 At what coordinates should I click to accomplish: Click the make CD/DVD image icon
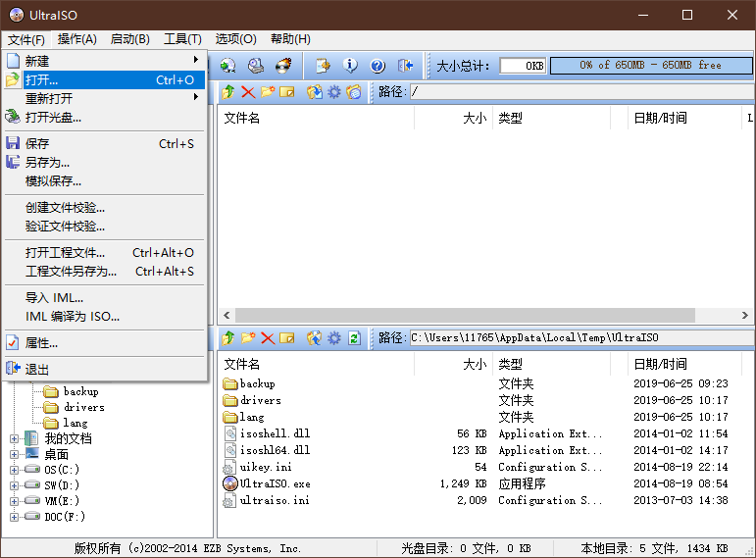pyautogui.click(x=227, y=66)
